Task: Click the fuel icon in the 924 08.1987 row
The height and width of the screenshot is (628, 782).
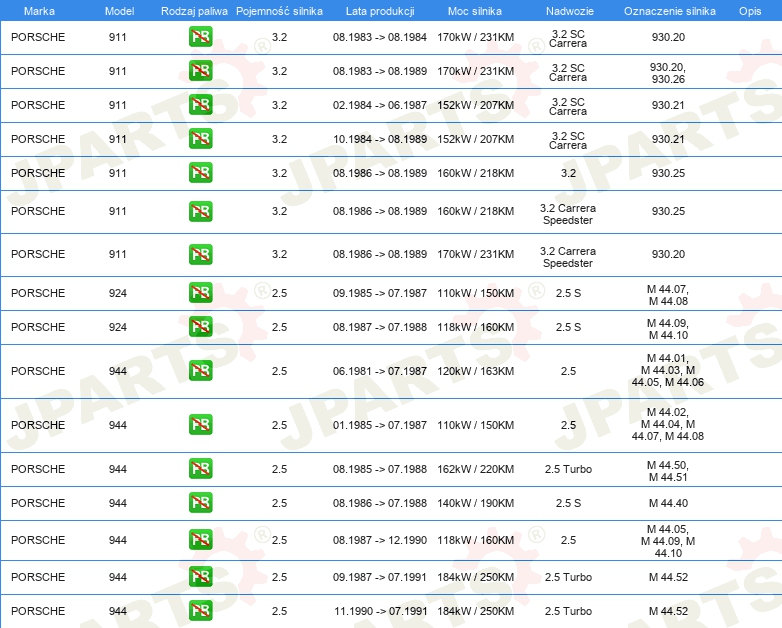Action: point(200,327)
